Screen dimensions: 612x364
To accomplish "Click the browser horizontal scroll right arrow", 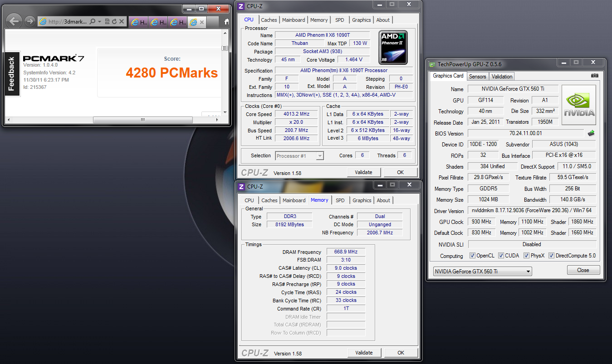I will point(218,120).
